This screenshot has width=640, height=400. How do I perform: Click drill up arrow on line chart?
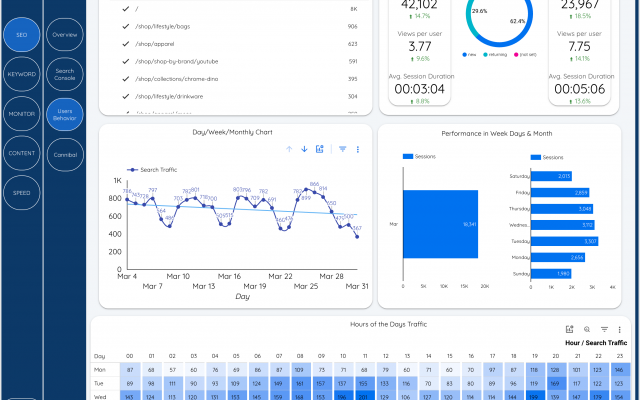point(290,149)
